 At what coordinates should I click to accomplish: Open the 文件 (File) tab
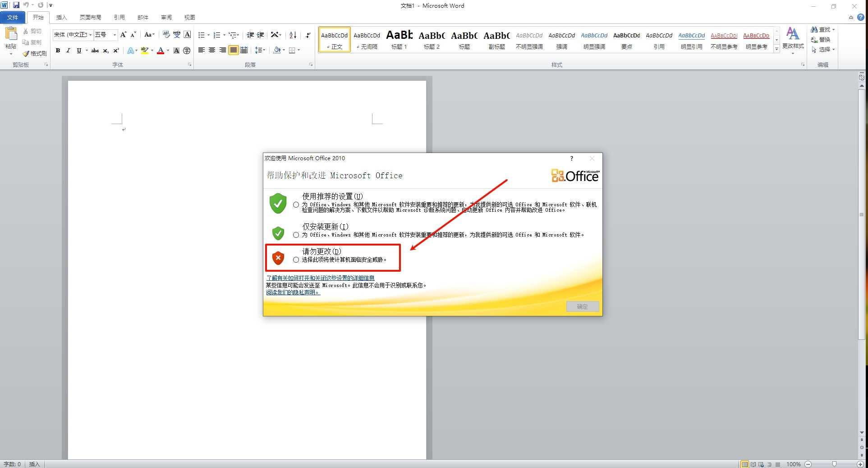pyautogui.click(x=13, y=17)
